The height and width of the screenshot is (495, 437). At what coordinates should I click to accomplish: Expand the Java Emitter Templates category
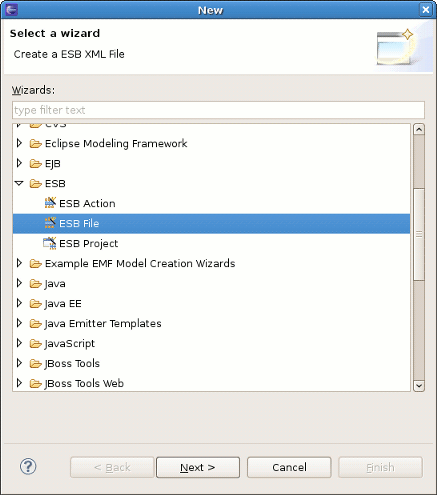point(19,323)
